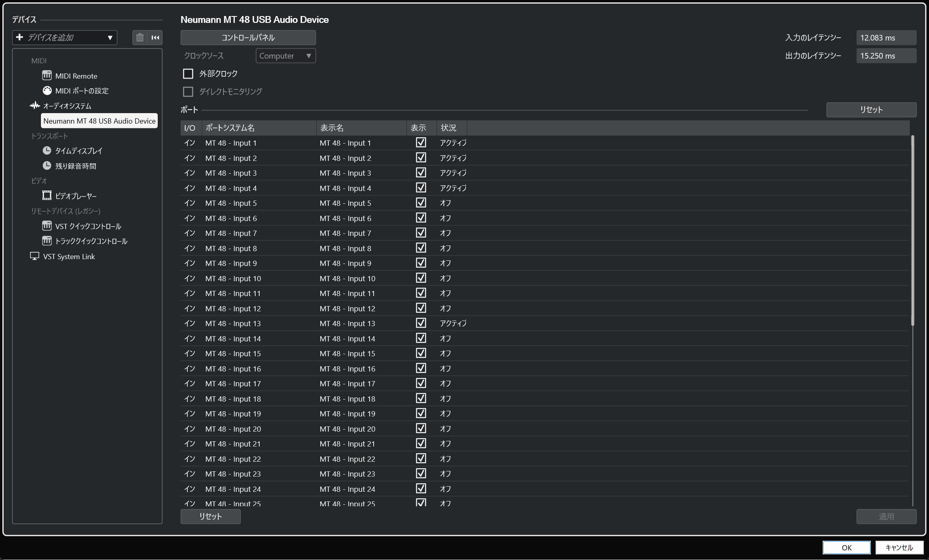Screen dimensions: 929x560
Task: Click the トラッククイックコントロール icon
Action: [x=47, y=241]
